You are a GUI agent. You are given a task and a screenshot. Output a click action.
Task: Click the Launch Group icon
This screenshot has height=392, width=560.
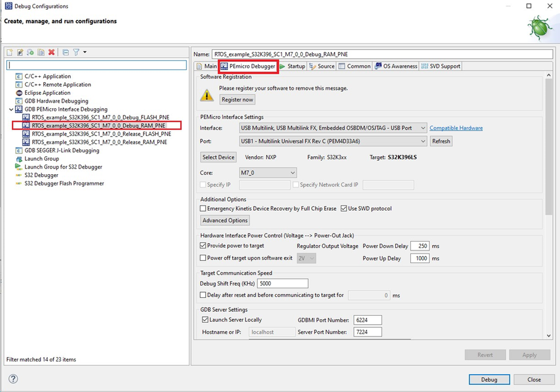point(19,158)
